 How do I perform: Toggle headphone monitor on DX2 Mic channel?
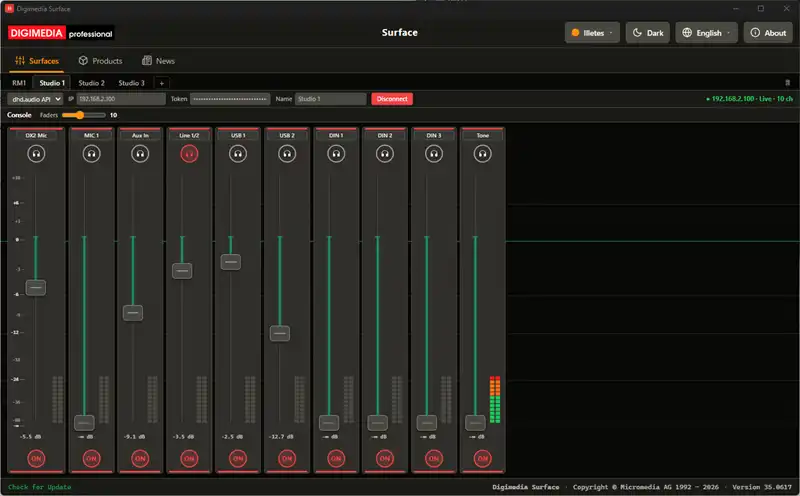36,154
